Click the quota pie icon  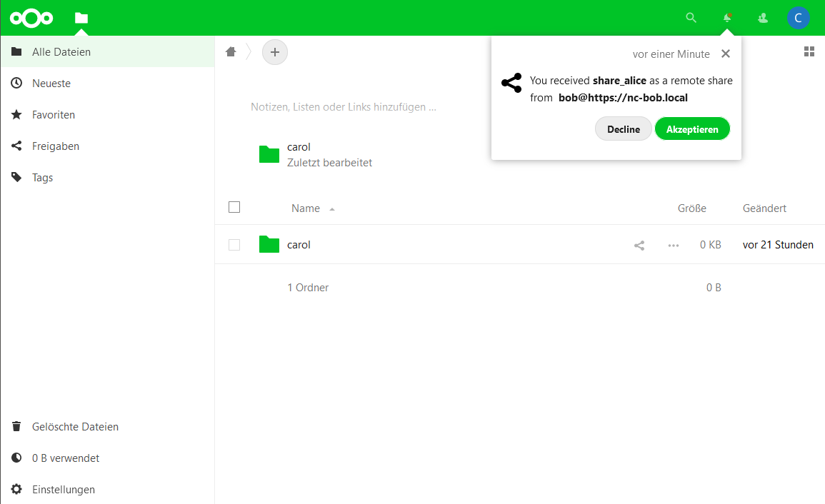click(x=17, y=458)
